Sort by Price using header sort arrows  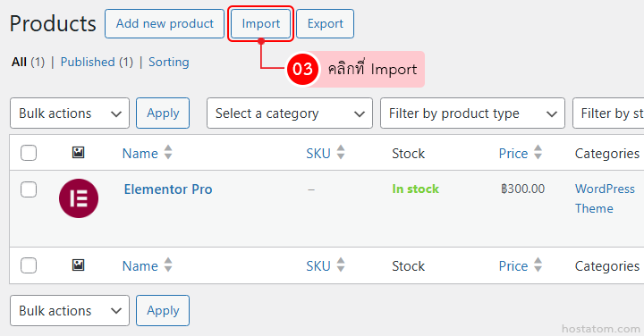tap(538, 153)
